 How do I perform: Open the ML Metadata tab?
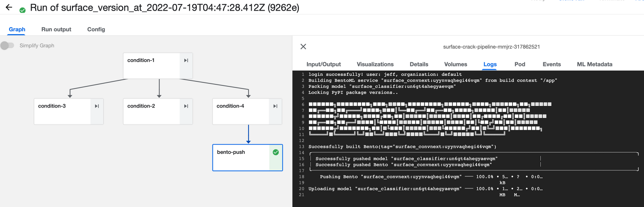point(595,64)
